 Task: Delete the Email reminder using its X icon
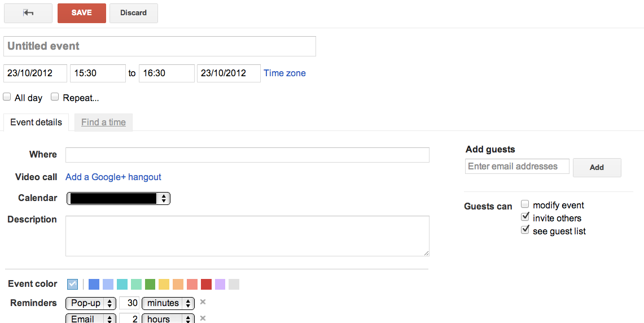coord(203,318)
